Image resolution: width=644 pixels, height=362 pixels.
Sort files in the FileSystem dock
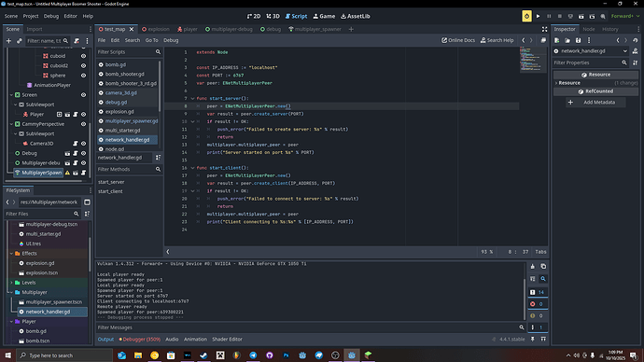tap(87, 214)
